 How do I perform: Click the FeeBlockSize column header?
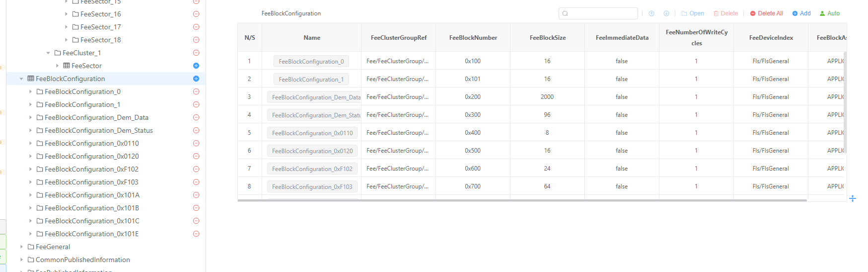tap(548, 38)
